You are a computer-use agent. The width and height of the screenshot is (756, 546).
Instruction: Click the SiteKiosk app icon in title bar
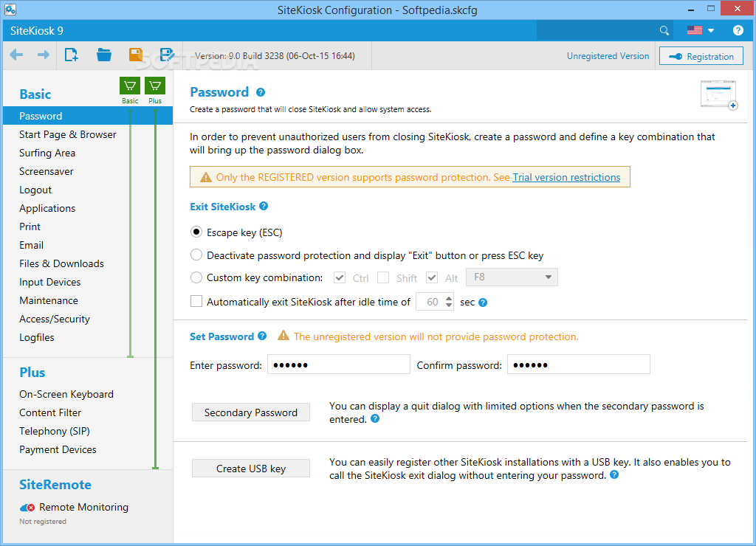10,9
